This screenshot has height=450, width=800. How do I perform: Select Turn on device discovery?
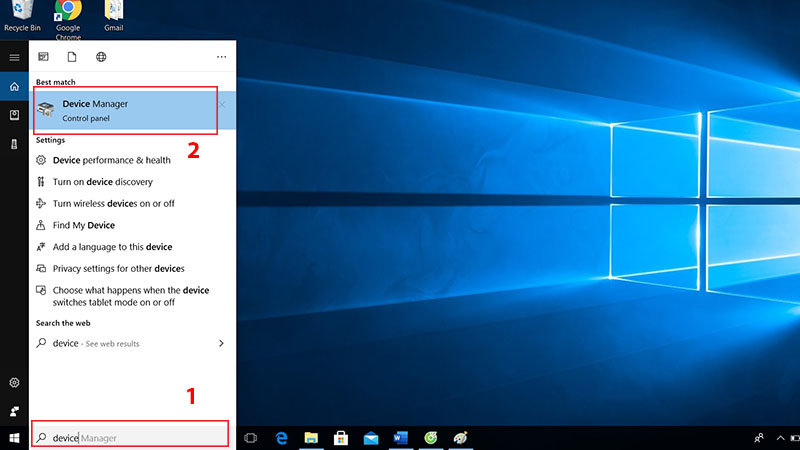click(x=102, y=182)
